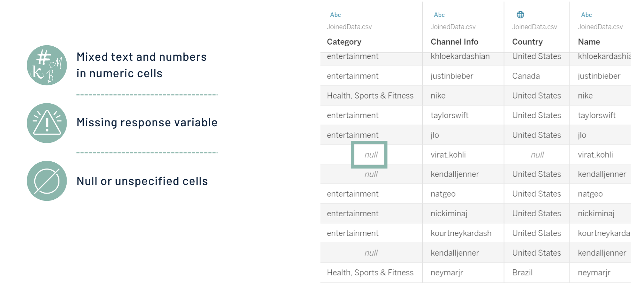Screen dimensions: 644x289
Task: Click the highlighted null Category cell
Action: (x=371, y=155)
